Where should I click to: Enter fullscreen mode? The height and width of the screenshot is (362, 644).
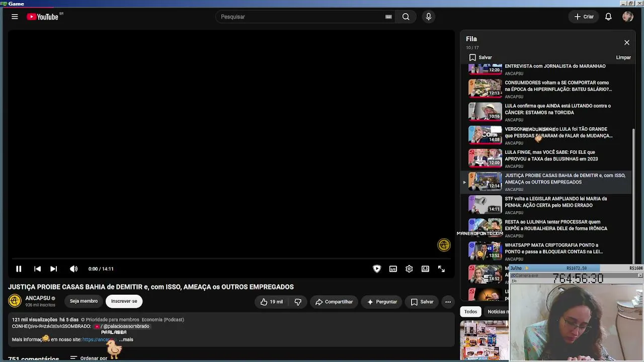tap(441, 269)
